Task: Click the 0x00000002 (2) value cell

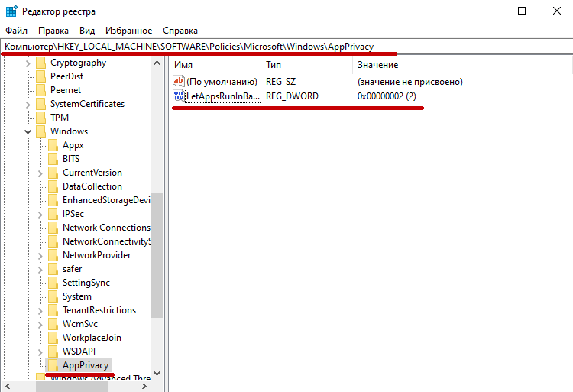Action: click(387, 96)
